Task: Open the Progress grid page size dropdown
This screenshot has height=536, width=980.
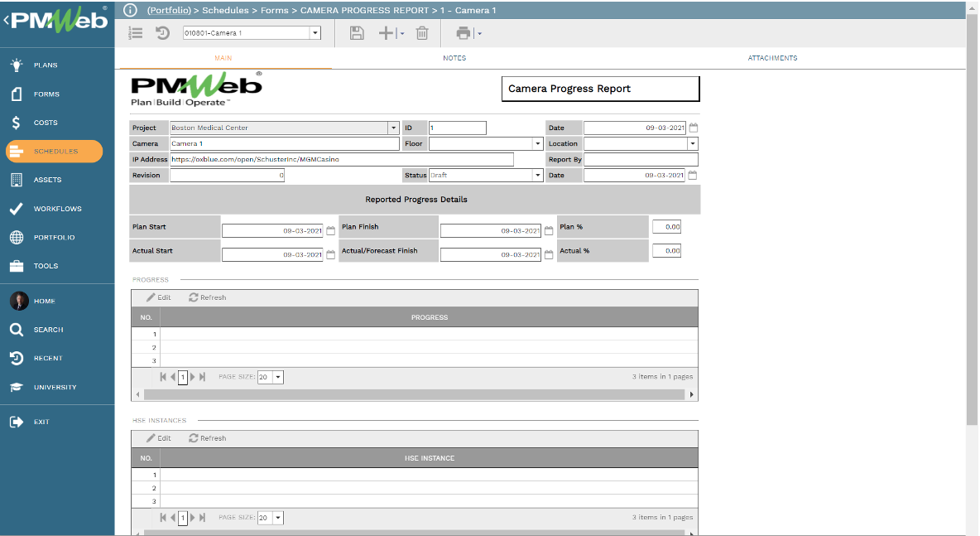Action: pos(278,377)
